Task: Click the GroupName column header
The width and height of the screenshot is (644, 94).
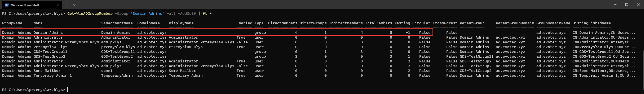Action: pyautogui.click(x=12, y=23)
